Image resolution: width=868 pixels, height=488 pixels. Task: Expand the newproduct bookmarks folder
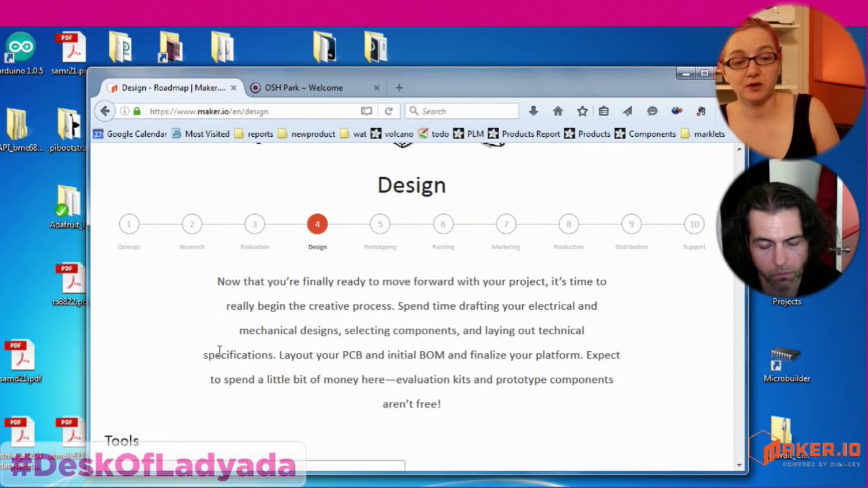pyautogui.click(x=307, y=134)
